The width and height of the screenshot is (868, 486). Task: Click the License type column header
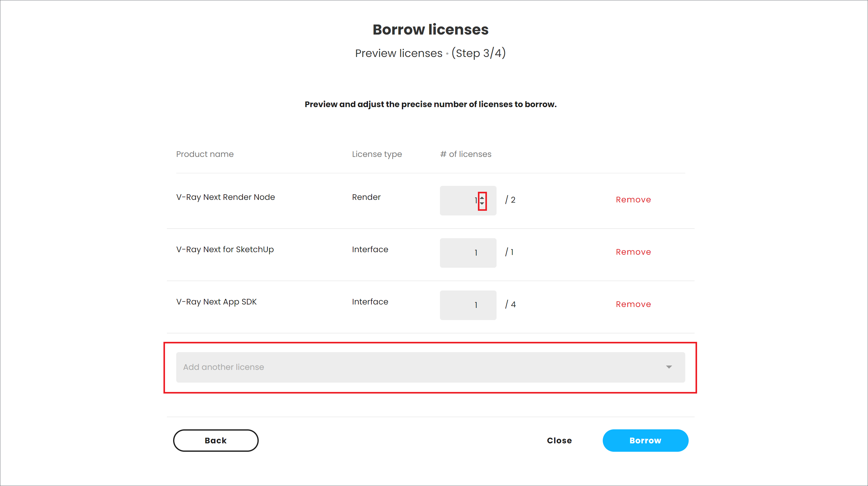click(377, 154)
